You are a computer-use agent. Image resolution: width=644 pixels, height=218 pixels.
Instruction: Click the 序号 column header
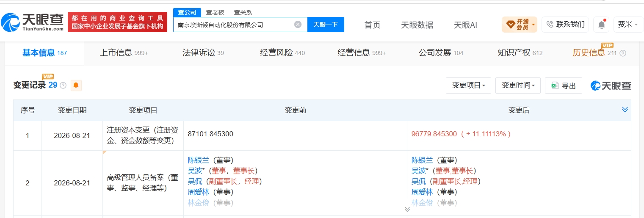[28, 110]
